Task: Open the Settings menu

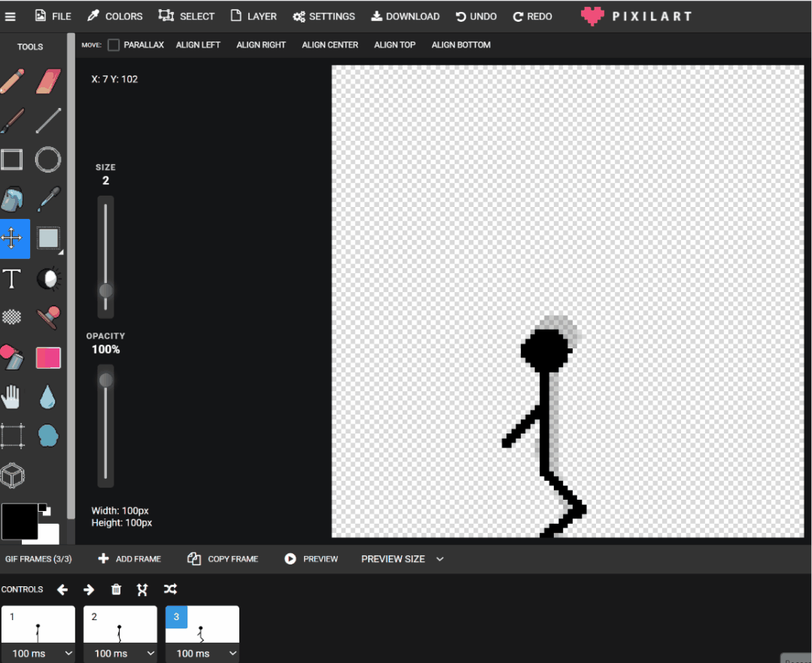Action: tap(324, 16)
